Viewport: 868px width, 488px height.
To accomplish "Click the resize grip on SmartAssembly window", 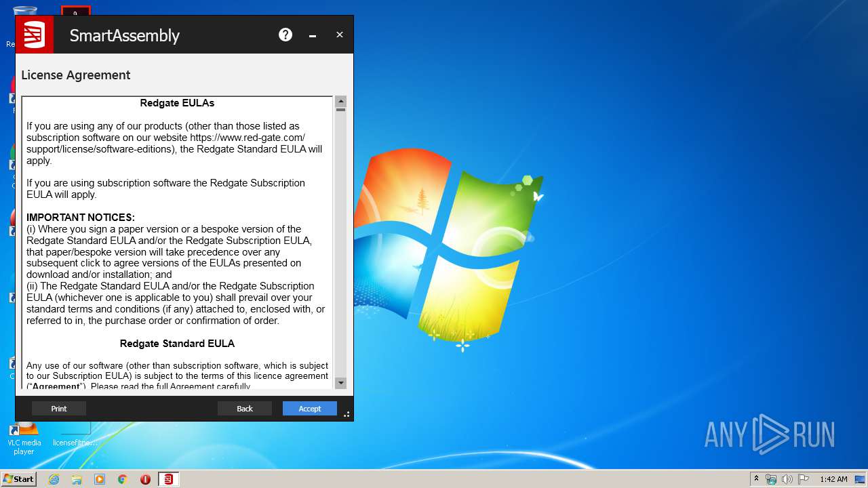I will pos(347,414).
